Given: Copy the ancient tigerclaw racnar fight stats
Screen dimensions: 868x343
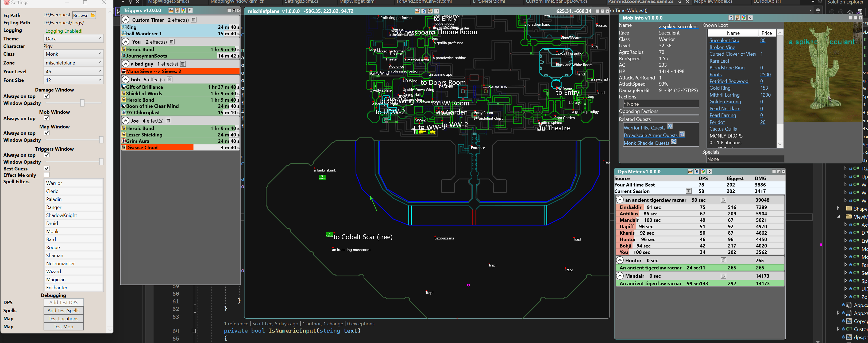Looking at the screenshot, I should (723, 200).
